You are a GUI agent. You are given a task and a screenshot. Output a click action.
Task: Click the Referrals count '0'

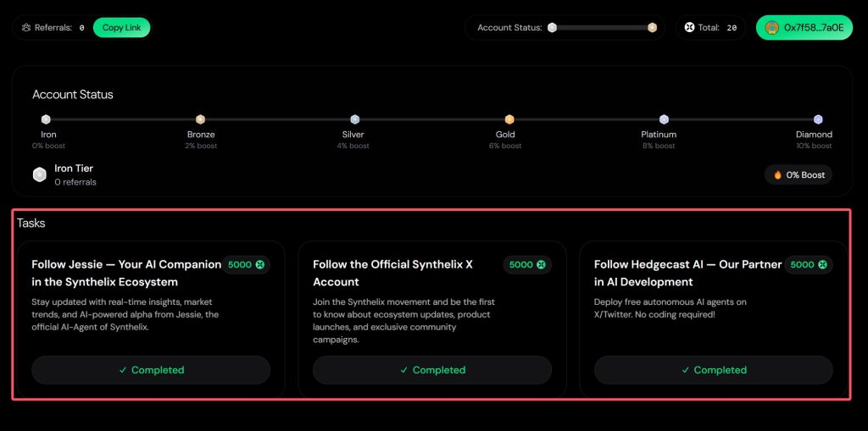coord(81,28)
